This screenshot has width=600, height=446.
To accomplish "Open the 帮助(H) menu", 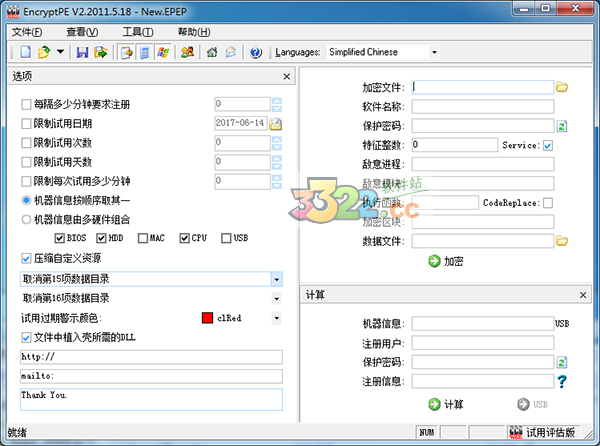I will (194, 32).
